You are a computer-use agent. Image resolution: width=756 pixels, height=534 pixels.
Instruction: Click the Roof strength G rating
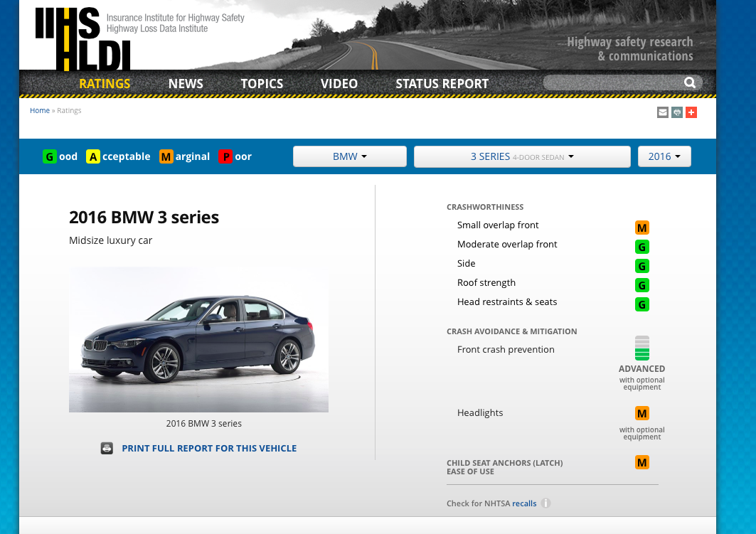pos(641,285)
